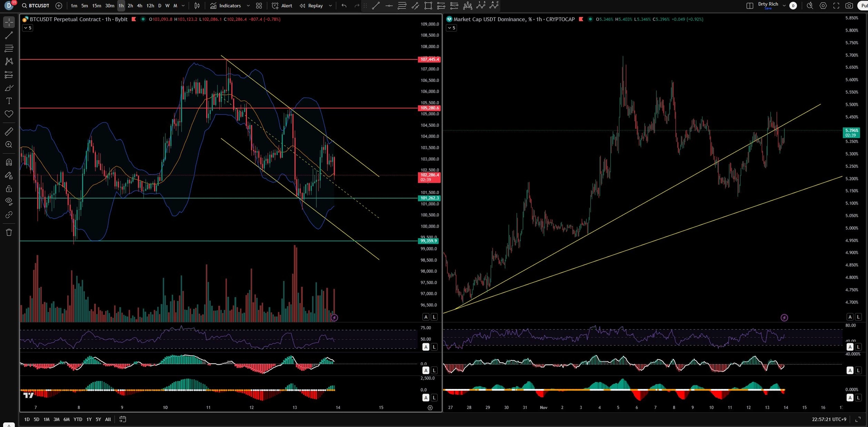Open the chart settings gear
868x427 pixels.
823,6
